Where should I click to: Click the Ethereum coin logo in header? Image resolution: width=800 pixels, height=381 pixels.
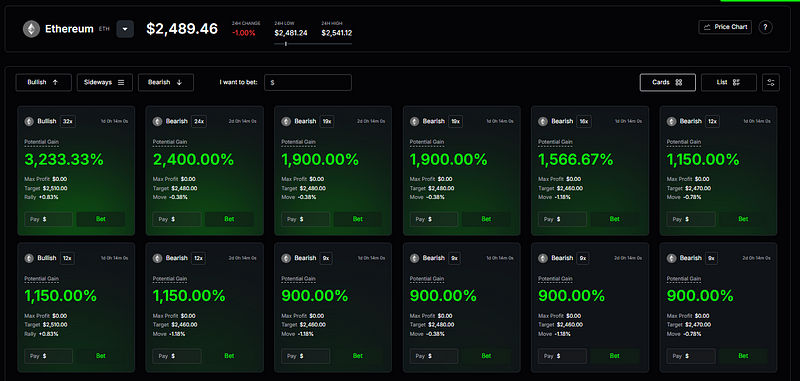point(31,29)
